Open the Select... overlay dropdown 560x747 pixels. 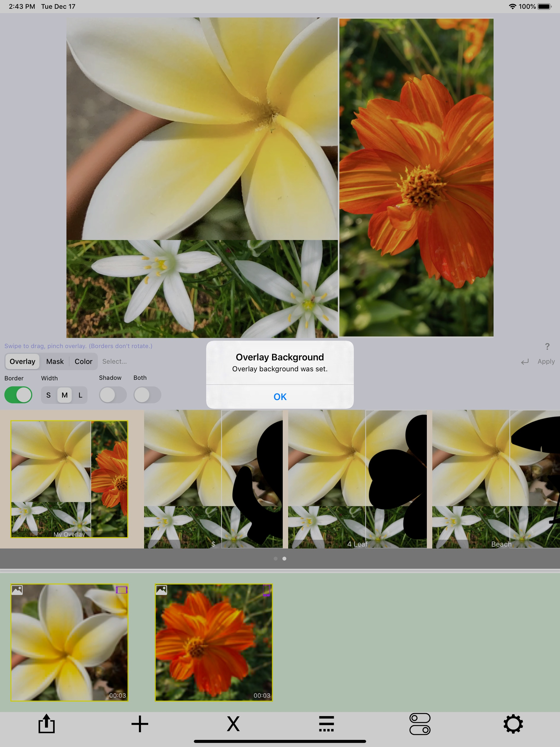coord(115,361)
